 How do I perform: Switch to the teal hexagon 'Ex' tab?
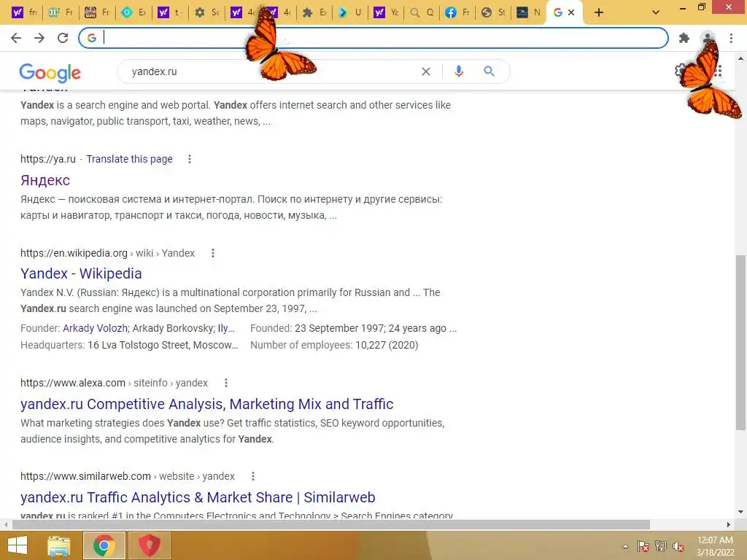click(x=134, y=13)
